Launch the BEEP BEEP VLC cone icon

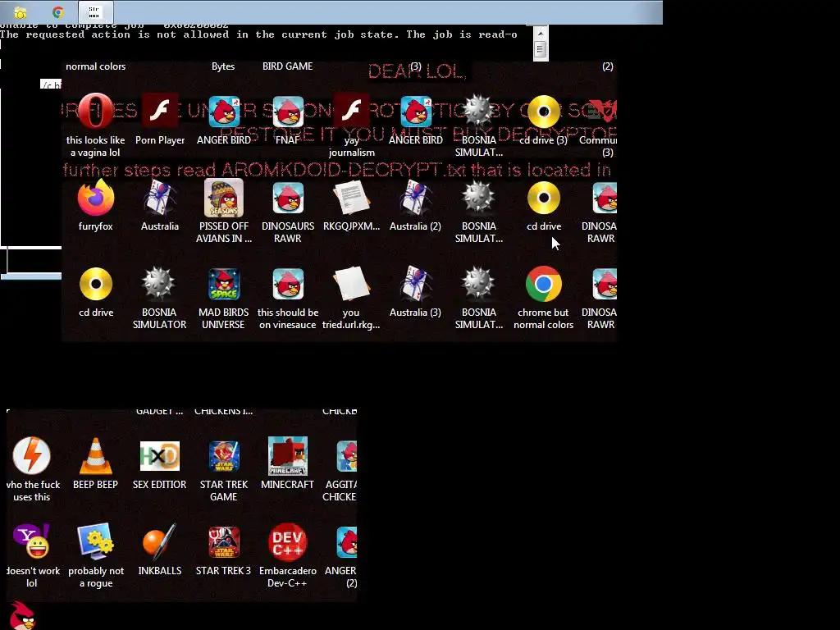point(95,456)
